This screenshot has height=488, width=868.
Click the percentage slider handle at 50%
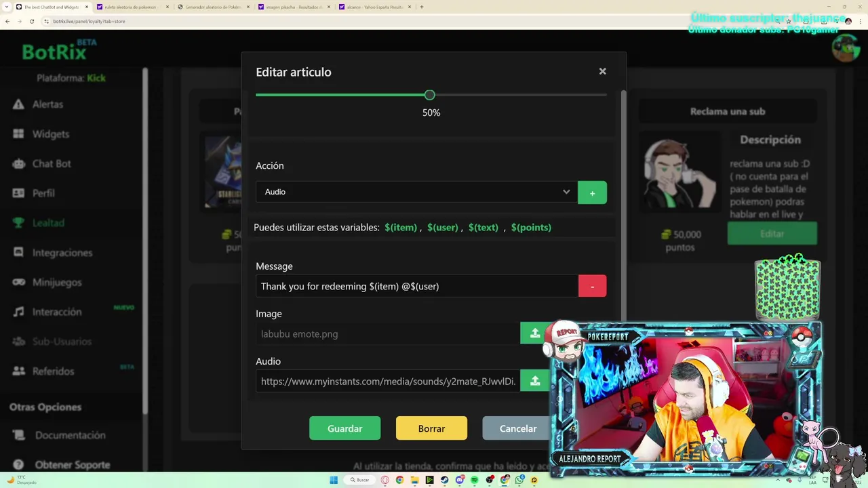[x=429, y=96]
